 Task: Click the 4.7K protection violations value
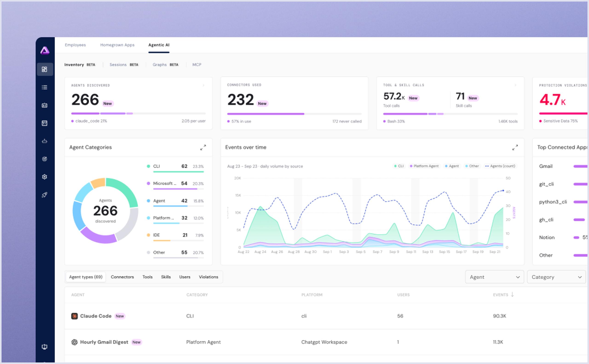(552, 100)
